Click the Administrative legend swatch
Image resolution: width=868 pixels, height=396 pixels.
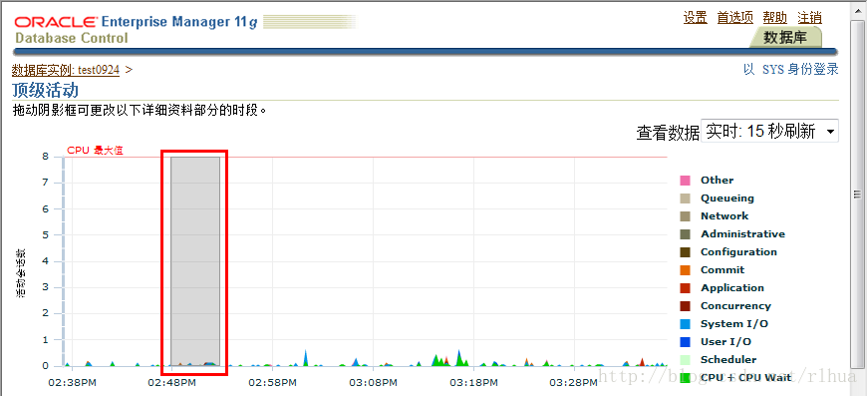tap(685, 234)
